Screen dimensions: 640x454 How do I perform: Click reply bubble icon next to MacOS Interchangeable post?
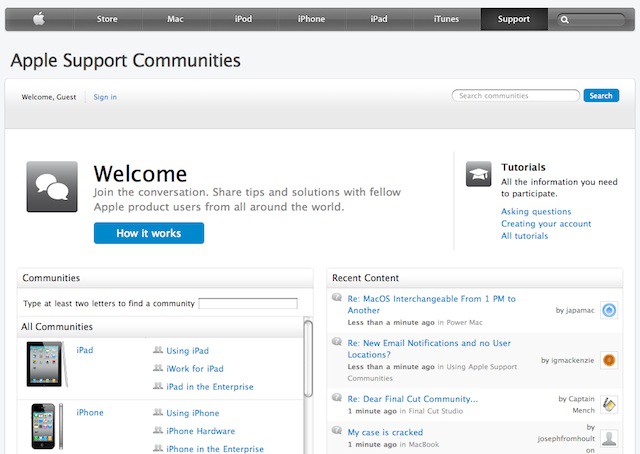click(x=337, y=297)
